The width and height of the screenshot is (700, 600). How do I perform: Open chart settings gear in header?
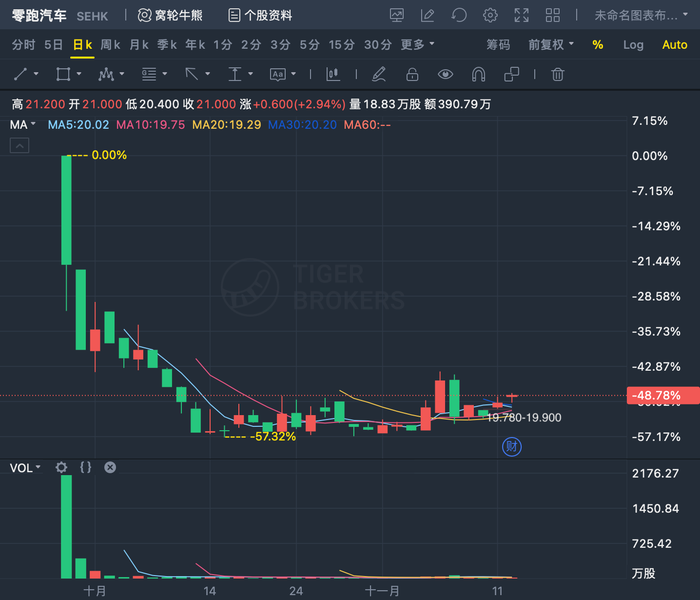(x=490, y=16)
